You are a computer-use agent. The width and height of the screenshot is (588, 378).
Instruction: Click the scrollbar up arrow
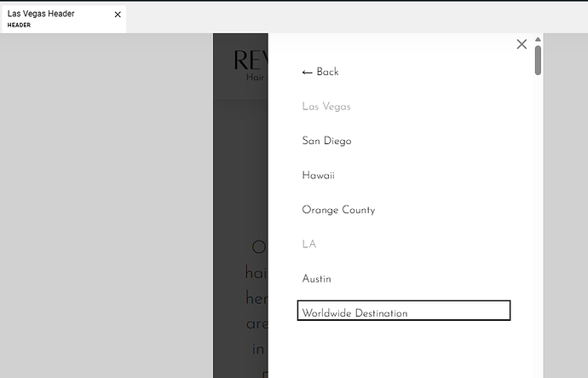[x=538, y=39]
